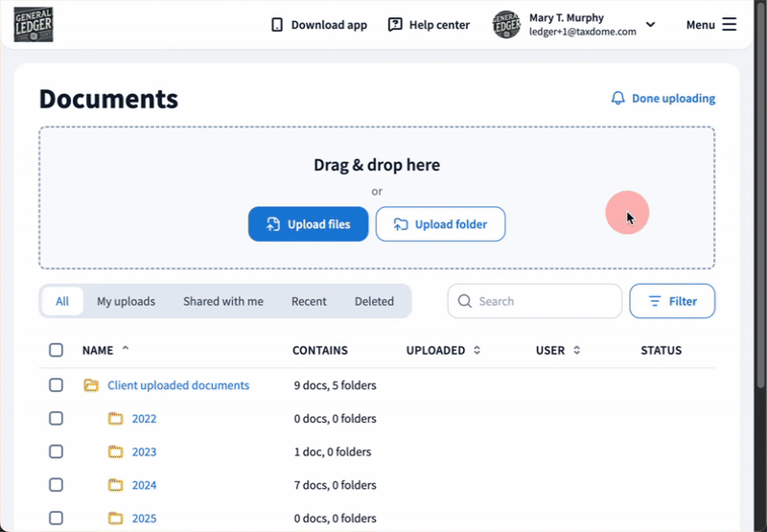
Task: Click the 2023 folder icon
Action: click(116, 451)
